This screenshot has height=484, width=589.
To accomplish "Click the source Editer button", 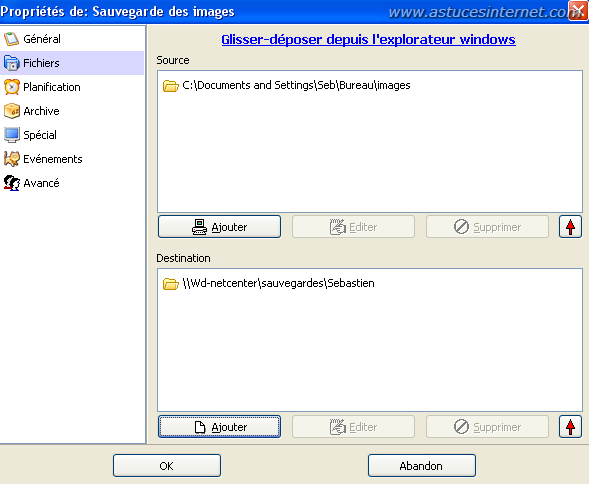I will [x=353, y=227].
